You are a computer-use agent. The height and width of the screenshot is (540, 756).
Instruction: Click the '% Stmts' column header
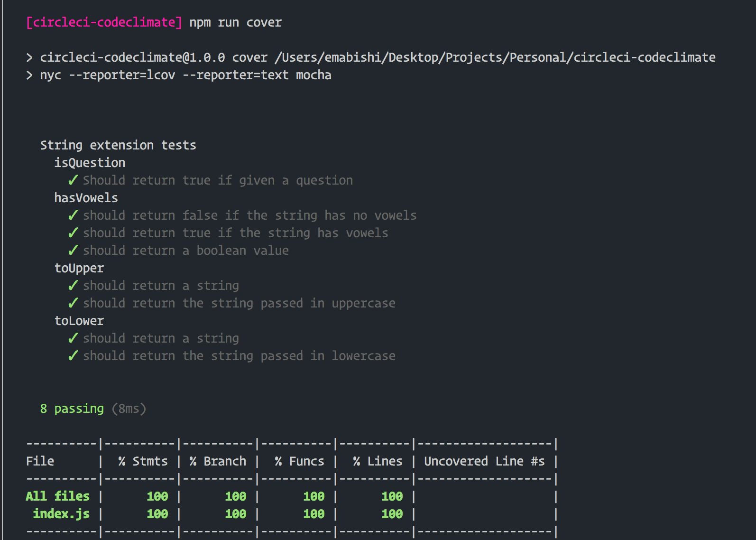pos(143,461)
